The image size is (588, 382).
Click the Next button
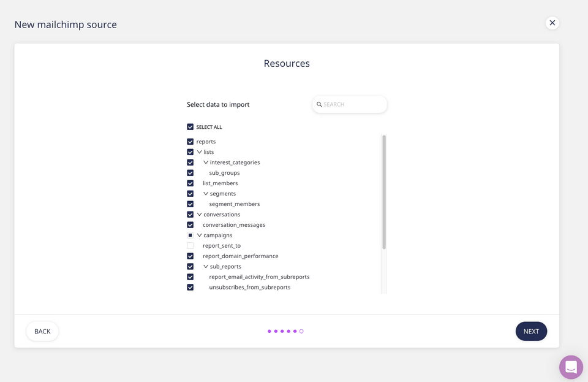tap(531, 331)
